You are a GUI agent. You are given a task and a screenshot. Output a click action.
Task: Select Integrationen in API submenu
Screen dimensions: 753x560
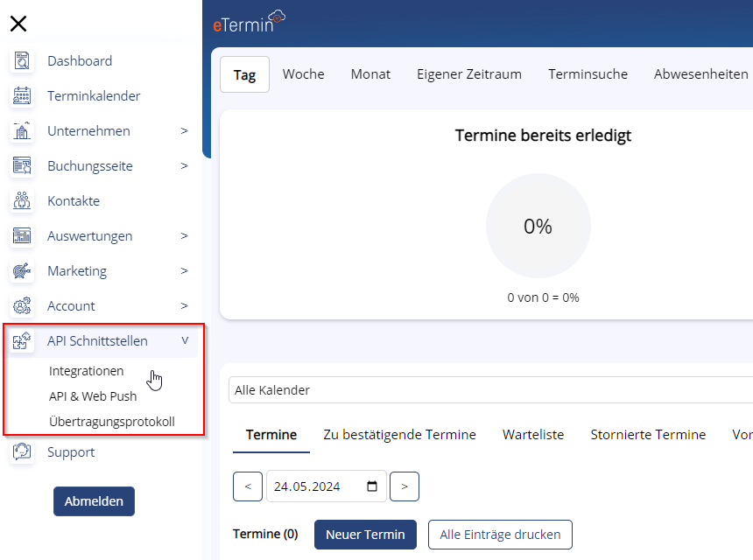87,371
